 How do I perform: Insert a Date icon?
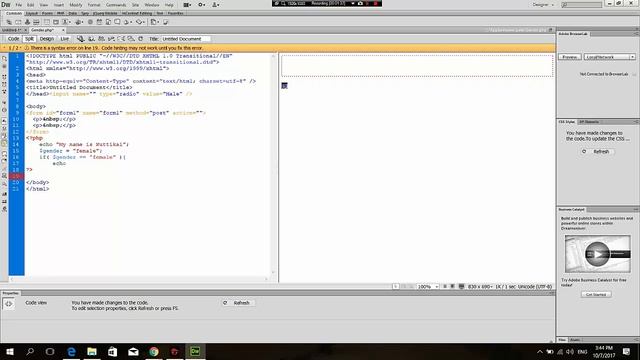(99, 22)
